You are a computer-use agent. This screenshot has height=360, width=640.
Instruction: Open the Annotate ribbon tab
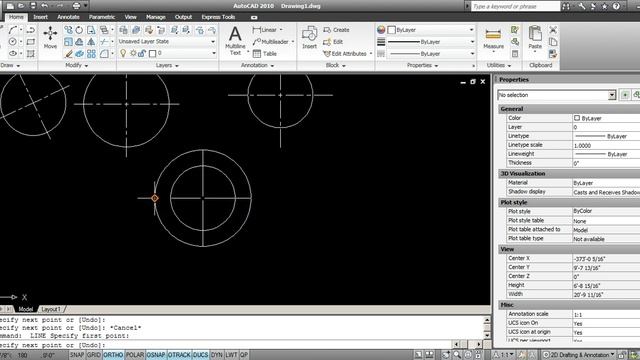pyautogui.click(x=68, y=17)
